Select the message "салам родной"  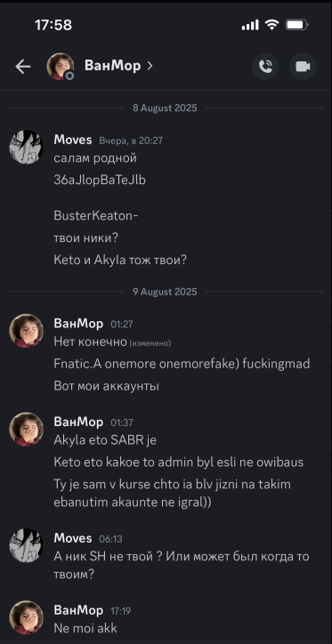tap(95, 157)
